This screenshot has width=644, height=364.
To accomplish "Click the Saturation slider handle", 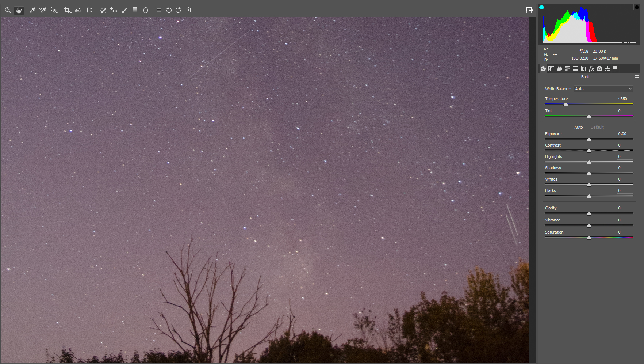I will pos(589,238).
